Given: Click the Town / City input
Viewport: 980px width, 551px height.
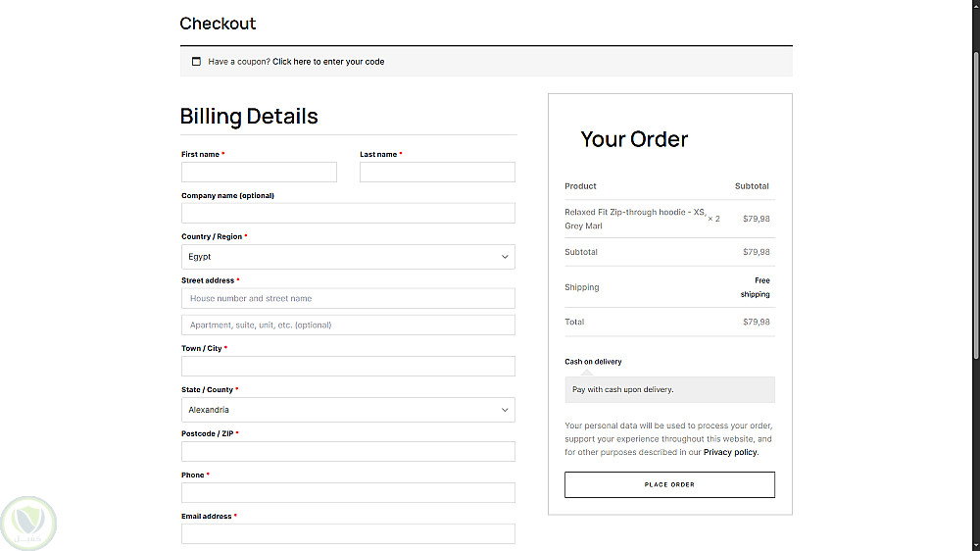Looking at the screenshot, I should (x=348, y=367).
